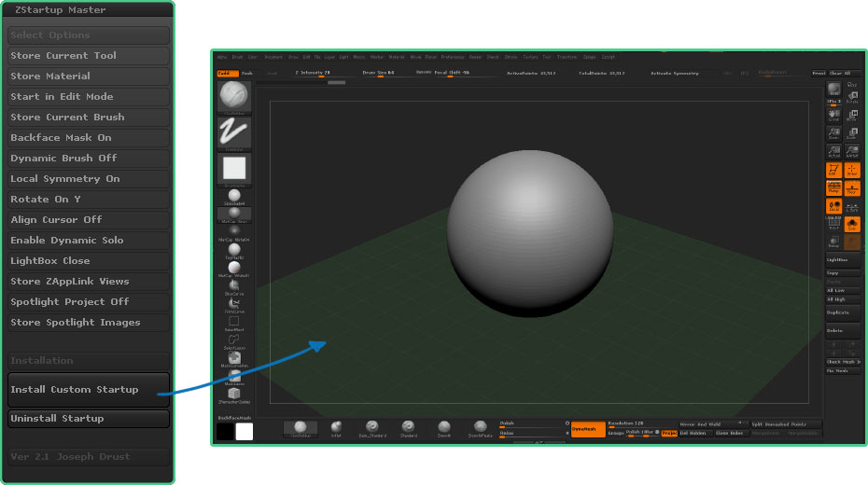This screenshot has height=485, width=868.
Task: Select the SelectLasso brush icon
Action: pos(233,340)
